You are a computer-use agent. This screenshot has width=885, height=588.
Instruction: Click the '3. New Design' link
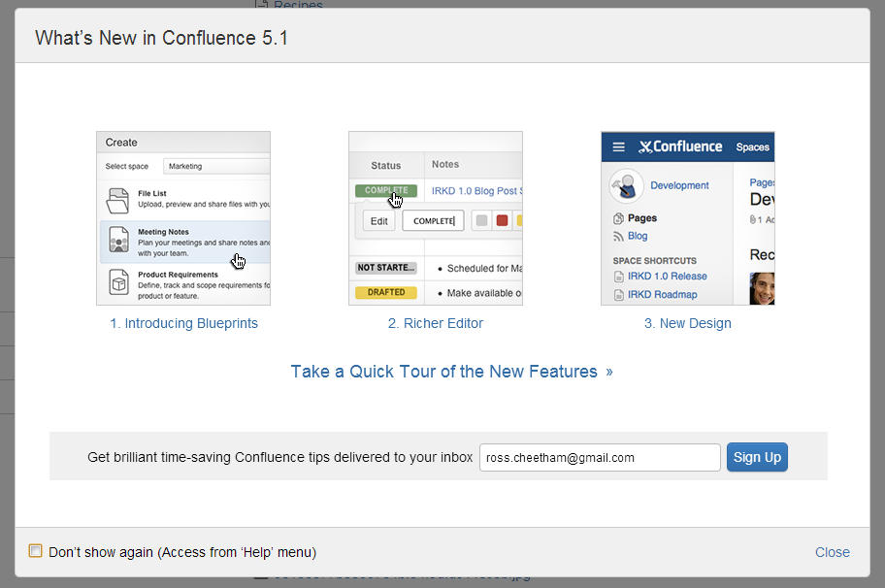pos(688,323)
